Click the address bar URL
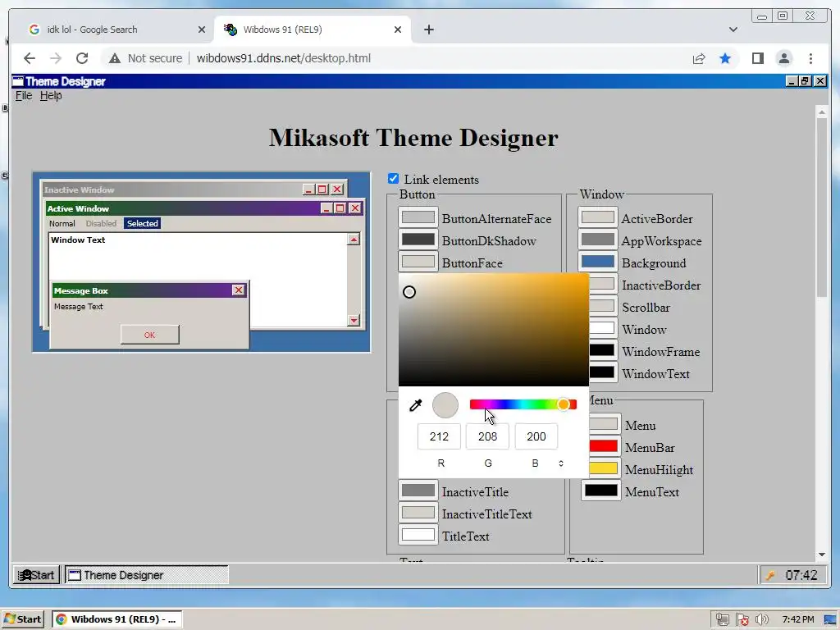Viewport: 840px width, 630px height. (283, 58)
